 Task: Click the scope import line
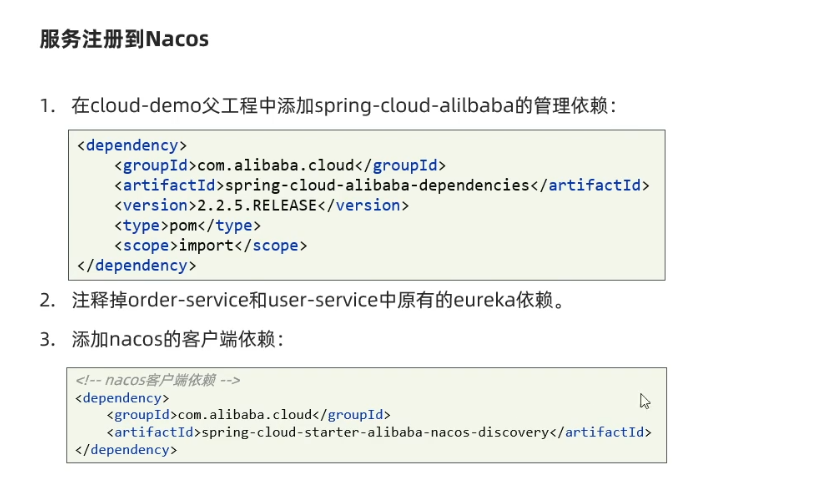210,245
